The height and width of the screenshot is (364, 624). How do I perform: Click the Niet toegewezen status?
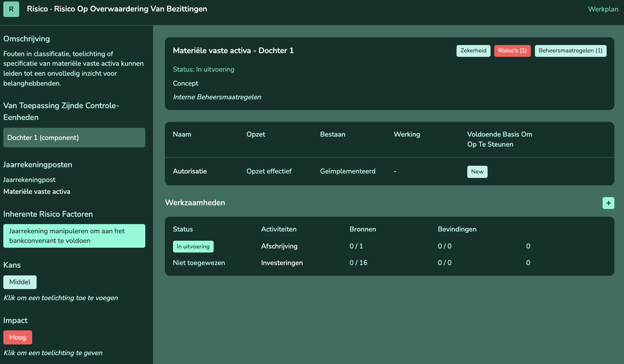pyautogui.click(x=199, y=263)
